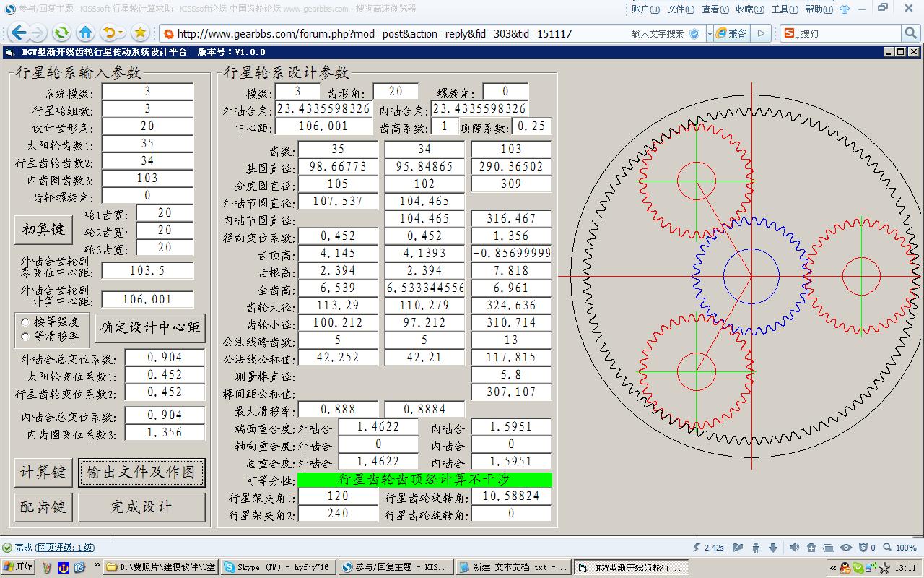Click the 输出文件及作图 button
This screenshot has height=578, width=924.
pos(141,473)
